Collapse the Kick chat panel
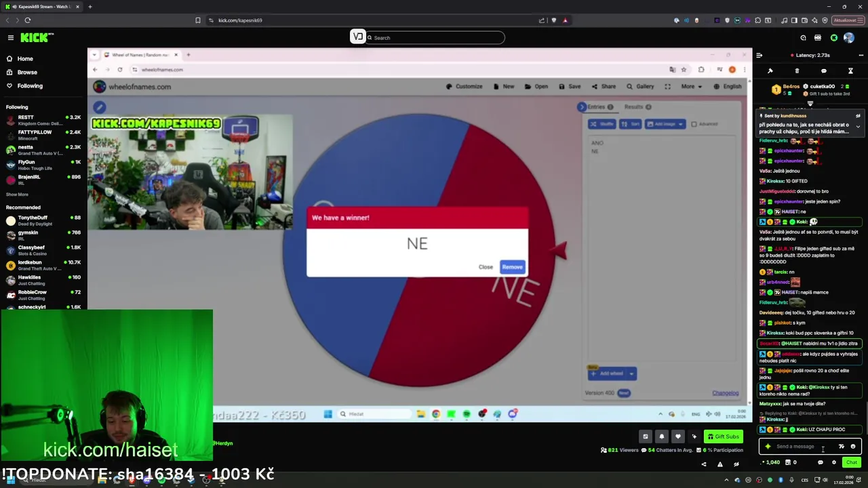 [x=759, y=56]
